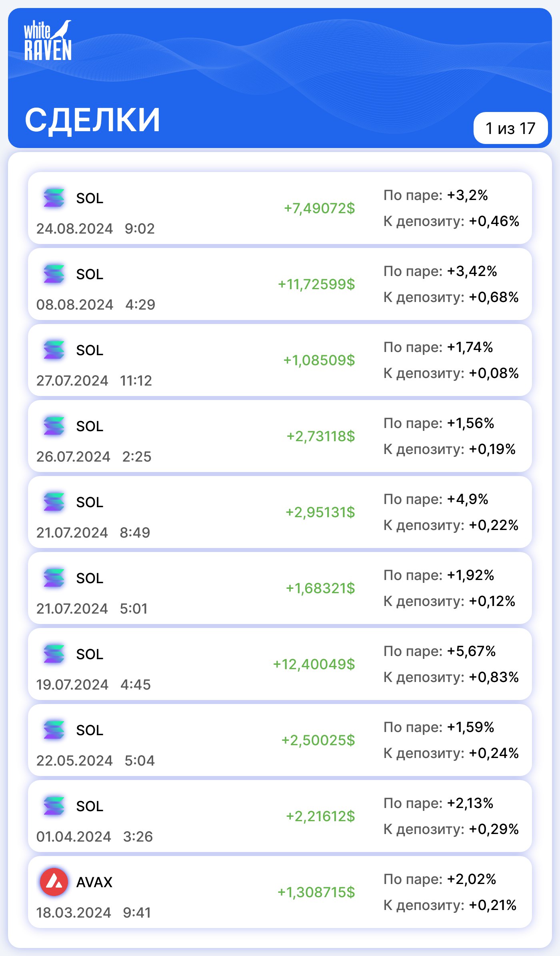The width and height of the screenshot is (560, 956).
Task: Click the SOL icon dated 27.07.2024
Action: pos(54,350)
